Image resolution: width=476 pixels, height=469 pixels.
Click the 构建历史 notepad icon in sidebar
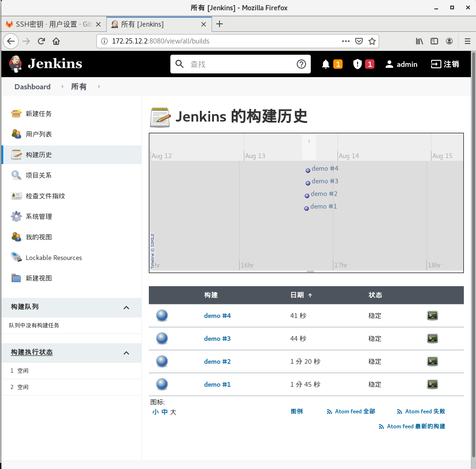[16, 154]
